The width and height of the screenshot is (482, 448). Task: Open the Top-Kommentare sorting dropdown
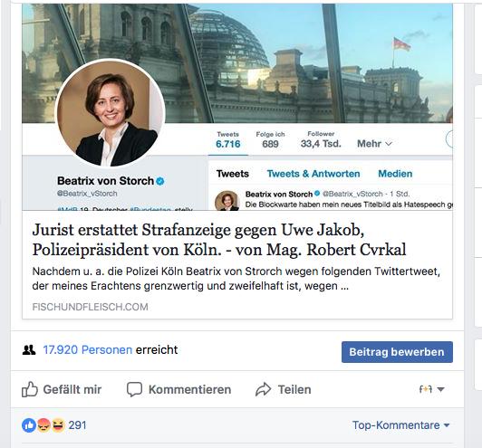(400, 425)
